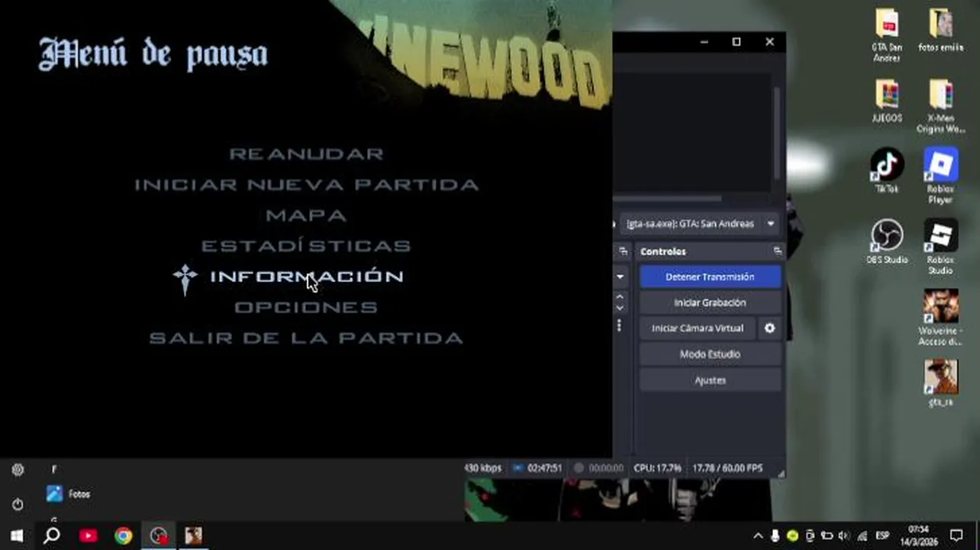Screen dimensions: 980x550
Task: Open OPCIONES in the pause menu
Action: [x=306, y=307]
